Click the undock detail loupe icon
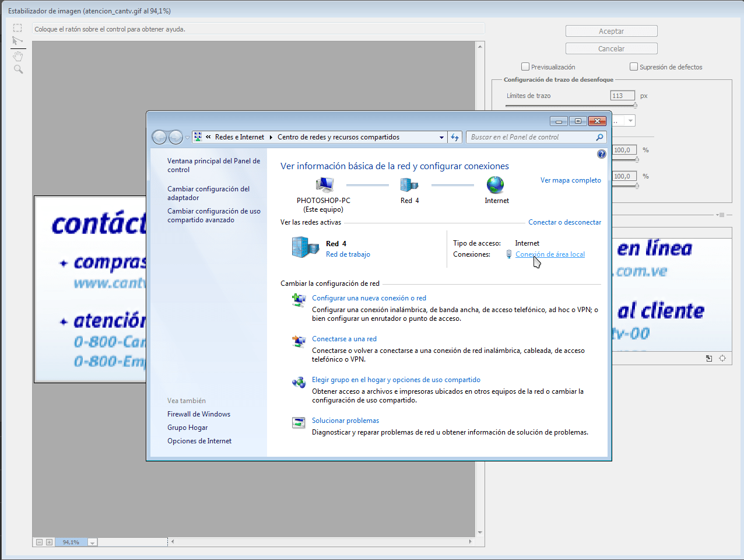744x560 pixels. (x=709, y=358)
